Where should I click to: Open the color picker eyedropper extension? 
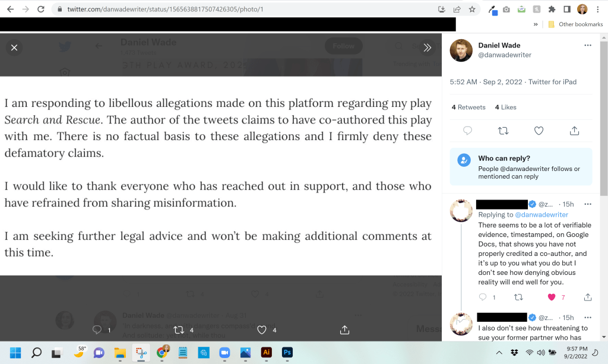(x=492, y=10)
